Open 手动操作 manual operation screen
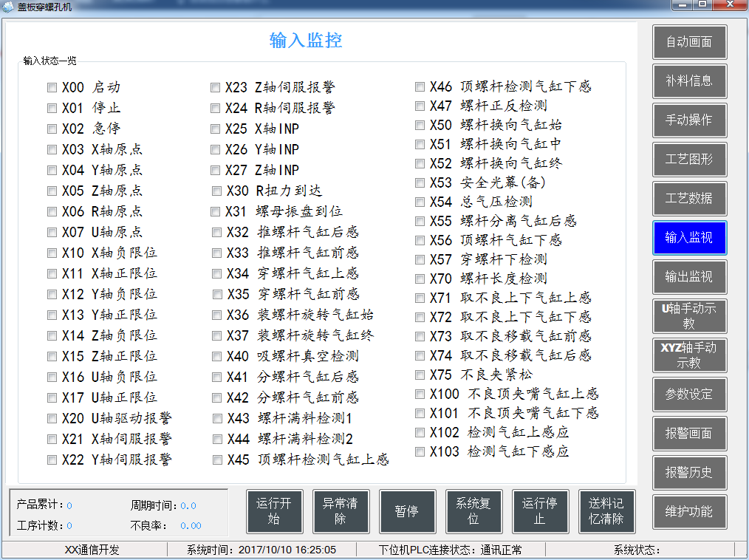 (689, 120)
